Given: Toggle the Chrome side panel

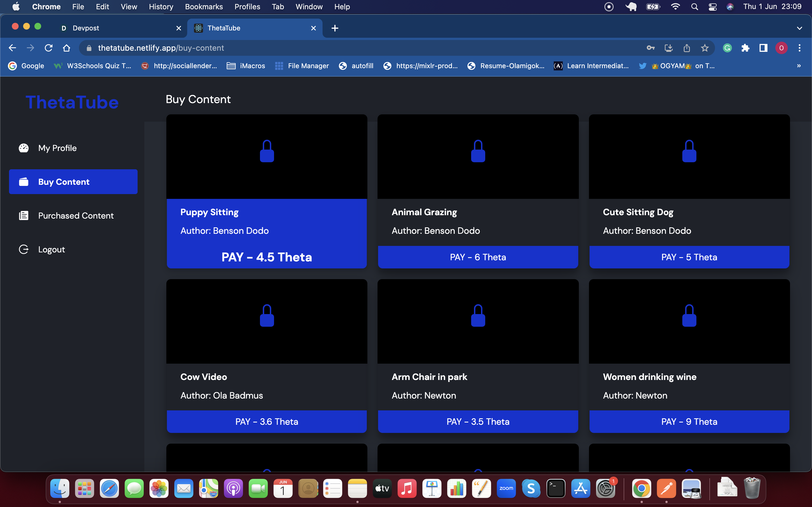Looking at the screenshot, I should coord(763,48).
